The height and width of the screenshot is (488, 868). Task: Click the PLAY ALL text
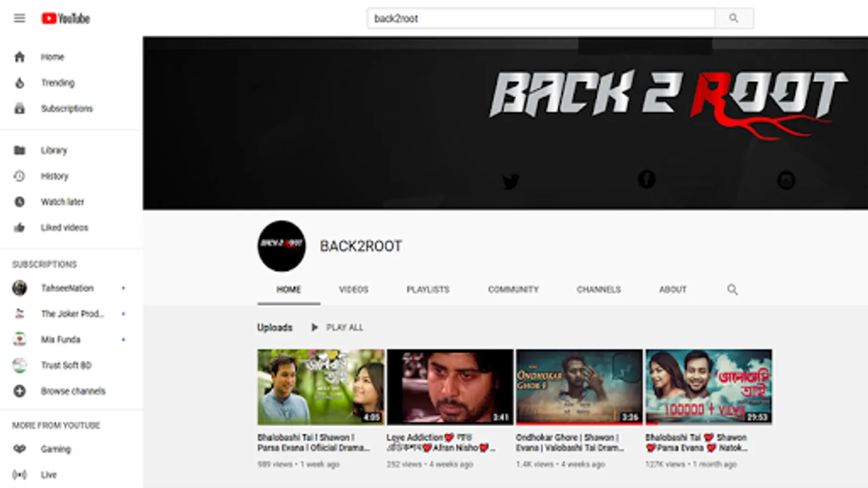(x=344, y=328)
